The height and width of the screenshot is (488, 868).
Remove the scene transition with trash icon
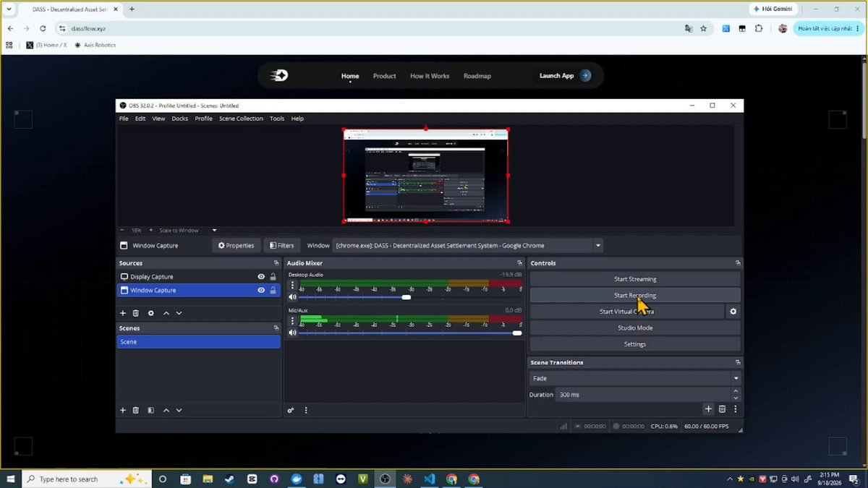pos(722,409)
